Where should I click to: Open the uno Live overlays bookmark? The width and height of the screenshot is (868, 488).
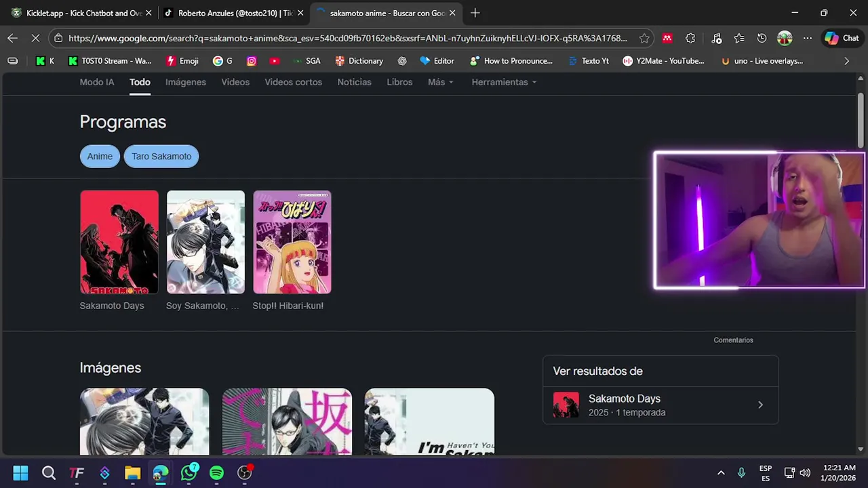[x=762, y=61]
